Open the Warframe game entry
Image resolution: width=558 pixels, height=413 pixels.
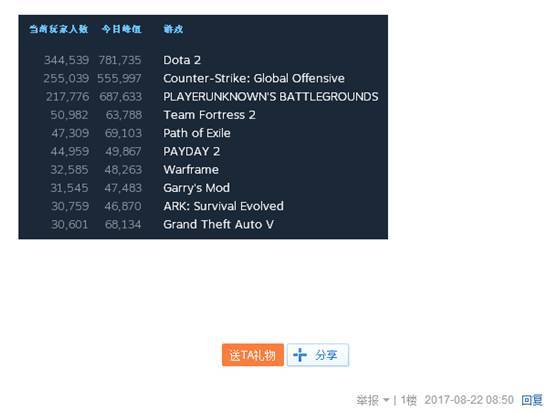pyautogui.click(x=191, y=170)
